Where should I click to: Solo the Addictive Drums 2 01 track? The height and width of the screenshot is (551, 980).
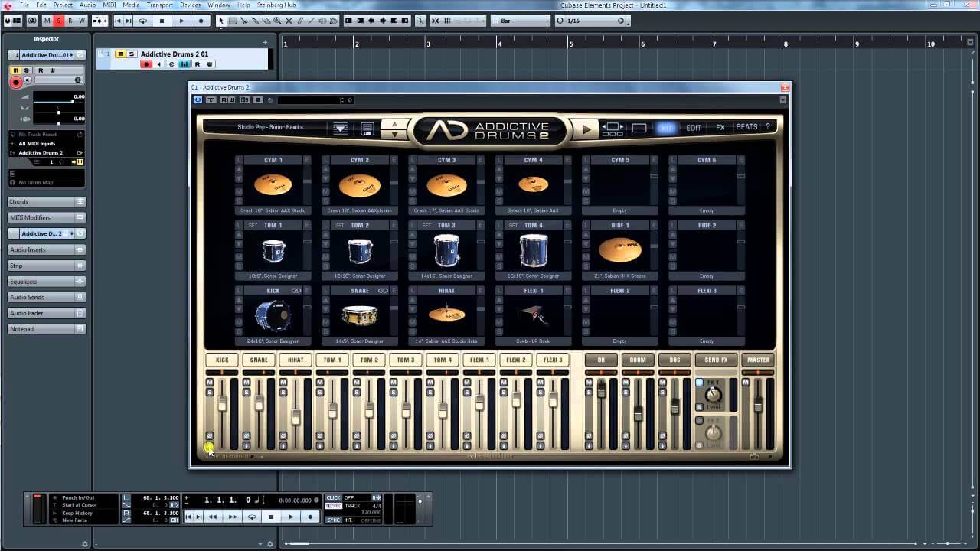coord(132,54)
